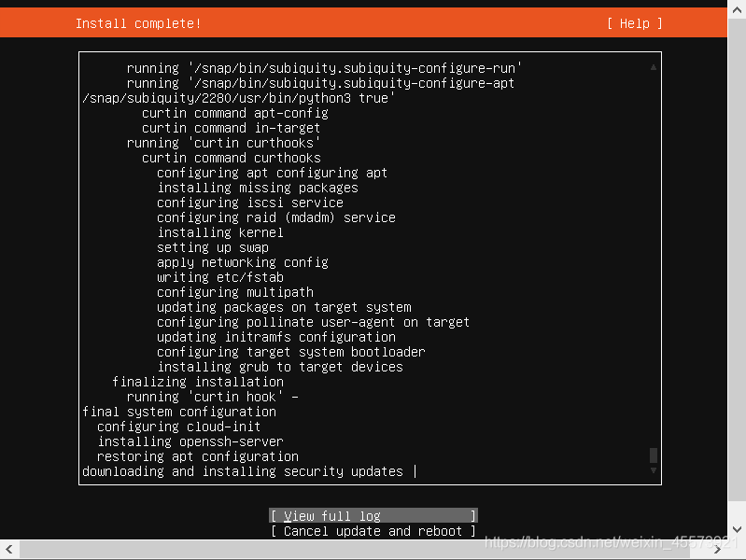The image size is (746, 560).
Task: Click the 'subiquity-configure-run' running line
Action: (x=325, y=68)
